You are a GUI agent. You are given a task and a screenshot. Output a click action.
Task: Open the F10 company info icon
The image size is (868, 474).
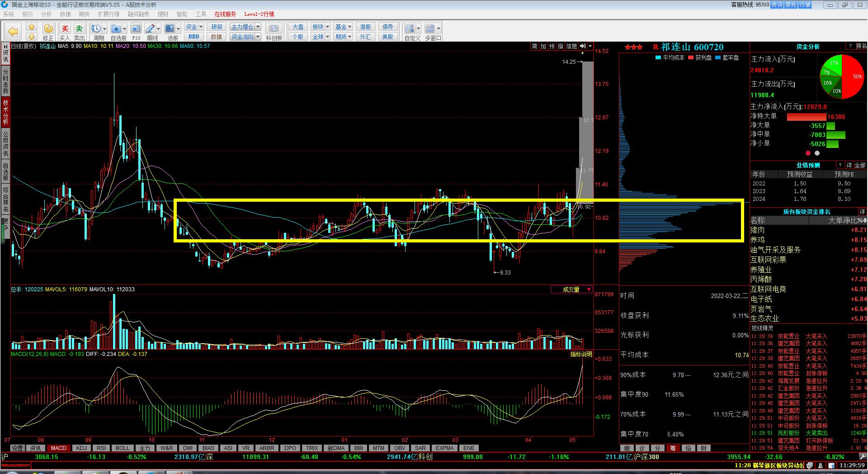[136, 28]
